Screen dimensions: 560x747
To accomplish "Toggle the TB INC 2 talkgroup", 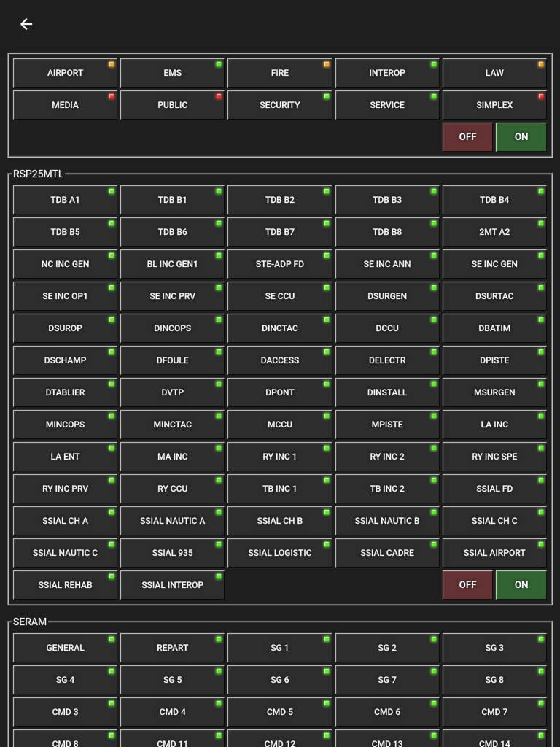I will point(387,488).
